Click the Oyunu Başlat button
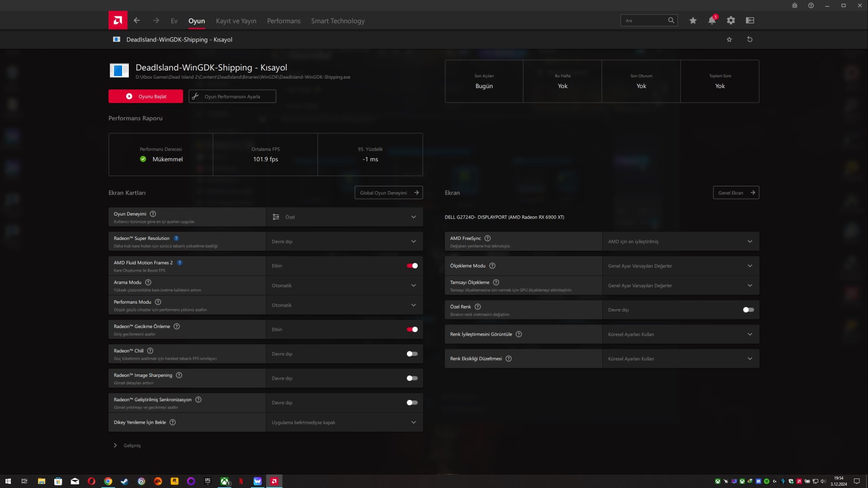Screen dimensions: 868x488 (x=146, y=96)
